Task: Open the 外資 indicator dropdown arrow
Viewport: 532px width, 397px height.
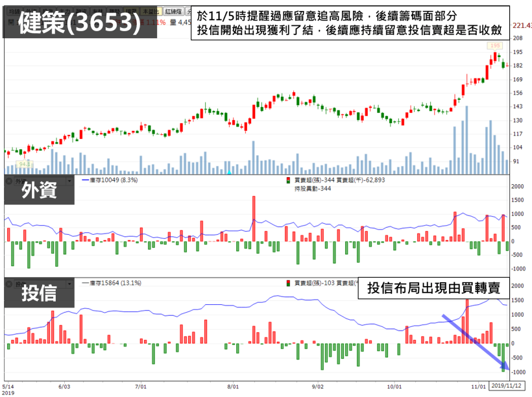Action: (69, 181)
